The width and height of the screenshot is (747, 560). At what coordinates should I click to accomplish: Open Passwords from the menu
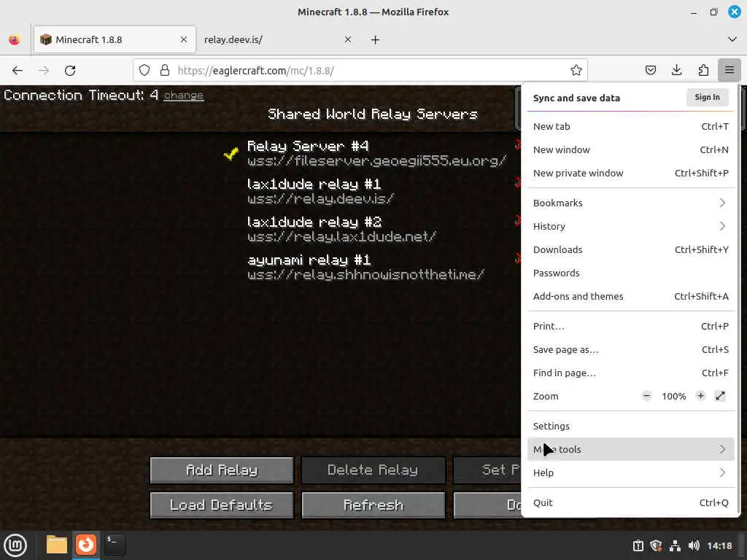[630, 273]
